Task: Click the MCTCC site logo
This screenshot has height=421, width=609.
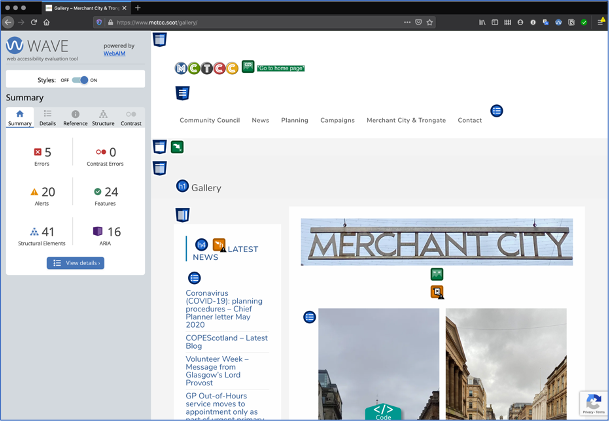Action: [x=206, y=68]
